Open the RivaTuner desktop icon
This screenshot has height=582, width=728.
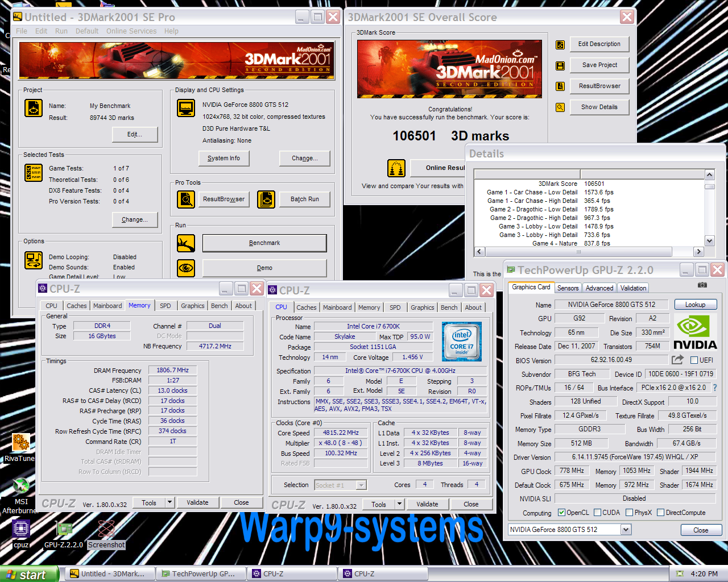tap(20, 448)
